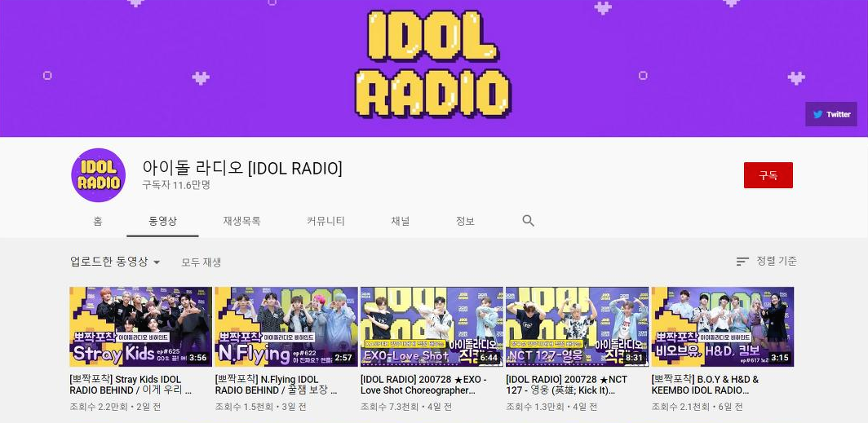Viewport: 868px width, 423px height.
Task: Open title link N.Flying IDOL RADIO BEHIND
Action: [276, 385]
